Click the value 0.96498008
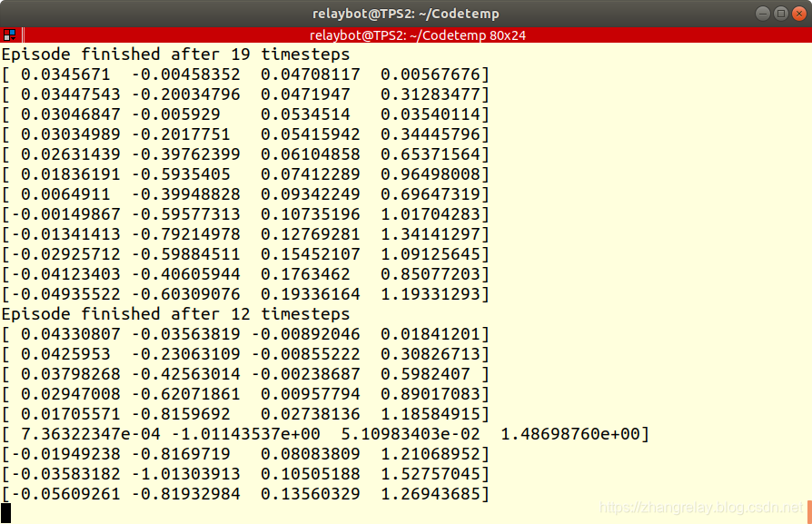The height and width of the screenshot is (524, 812). point(431,174)
